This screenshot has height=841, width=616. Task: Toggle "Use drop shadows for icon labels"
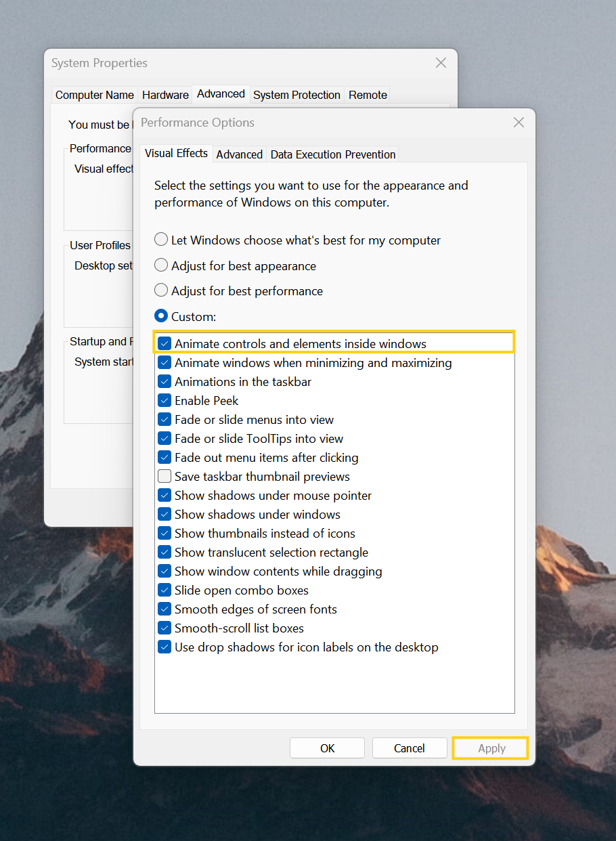click(164, 647)
